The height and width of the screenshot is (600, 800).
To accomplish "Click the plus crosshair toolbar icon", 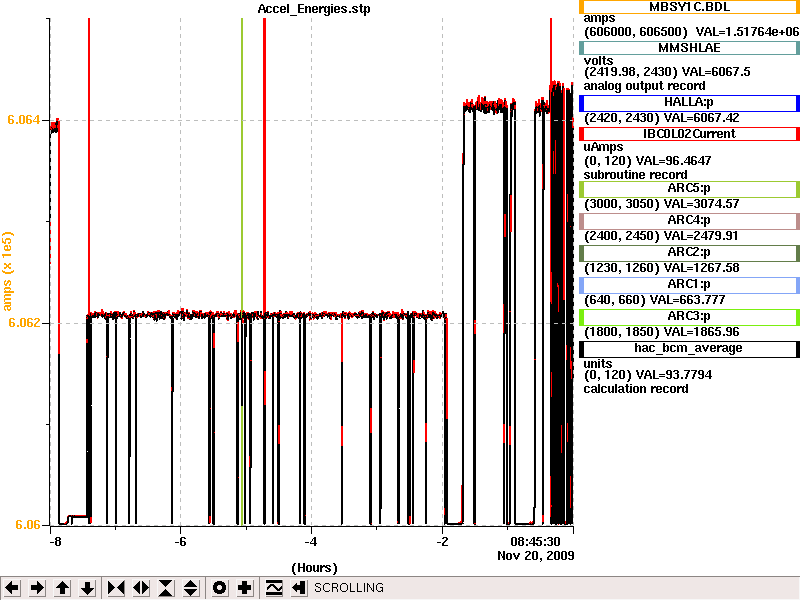I will click(x=244, y=588).
